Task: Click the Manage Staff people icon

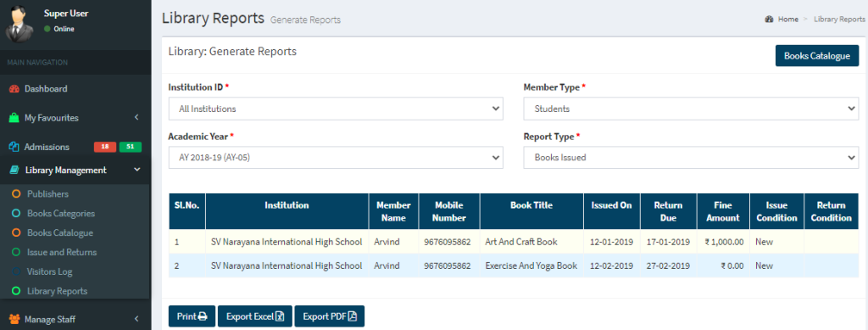Action: pos(14,320)
